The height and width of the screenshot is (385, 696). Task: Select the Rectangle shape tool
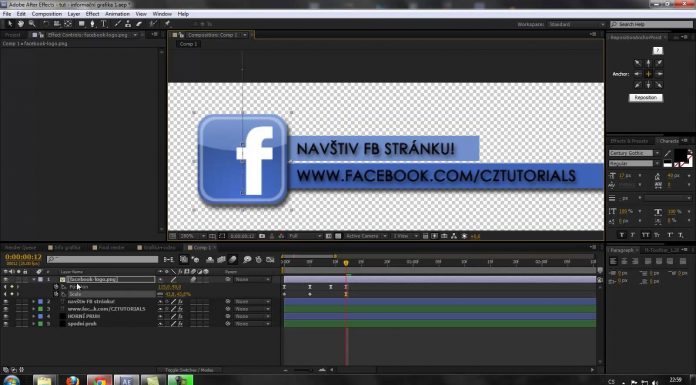pyautogui.click(x=82, y=24)
